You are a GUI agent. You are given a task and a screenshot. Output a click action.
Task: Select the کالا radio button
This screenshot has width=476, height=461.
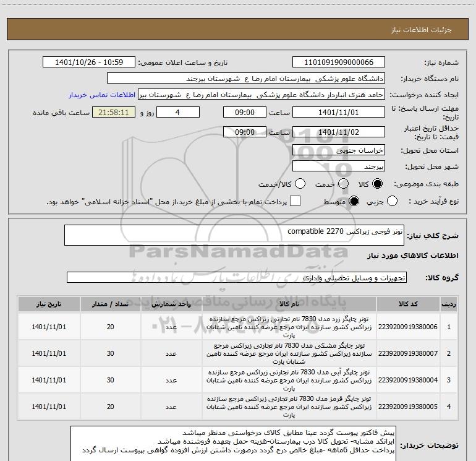point(377,184)
